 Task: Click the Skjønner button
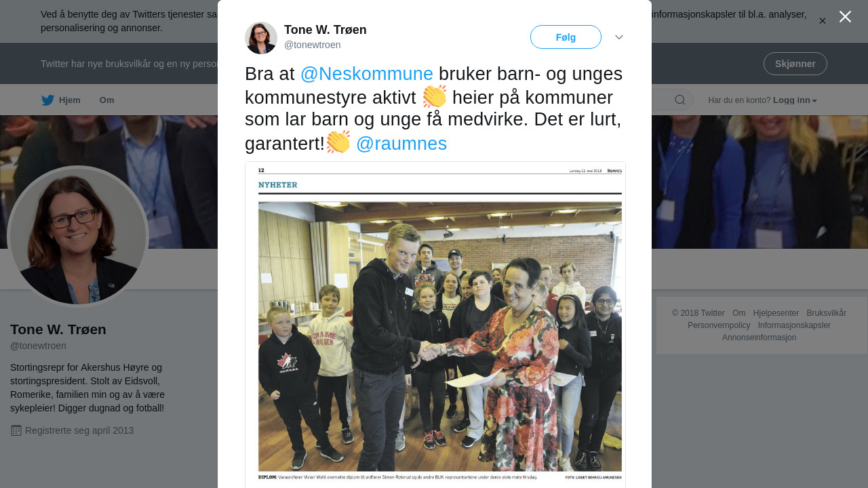795,64
